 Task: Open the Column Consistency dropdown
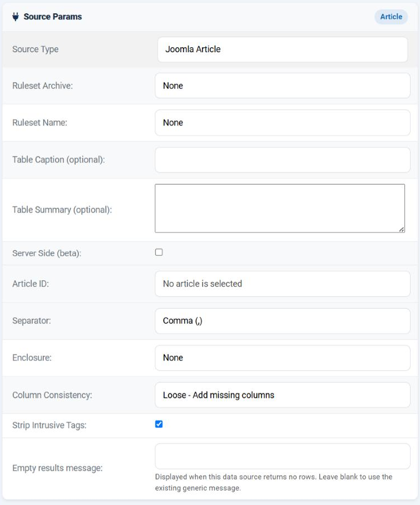click(x=282, y=395)
